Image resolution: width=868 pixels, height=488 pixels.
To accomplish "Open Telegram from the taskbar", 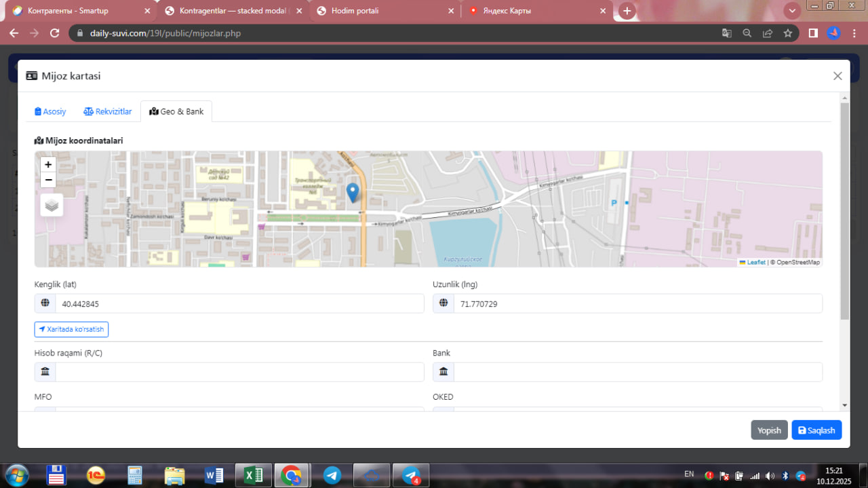I will pyautogui.click(x=332, y=475).
